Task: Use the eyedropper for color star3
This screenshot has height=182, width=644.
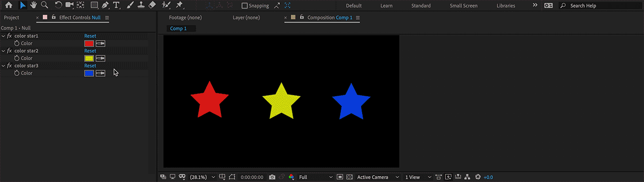Action: [101, 73]
